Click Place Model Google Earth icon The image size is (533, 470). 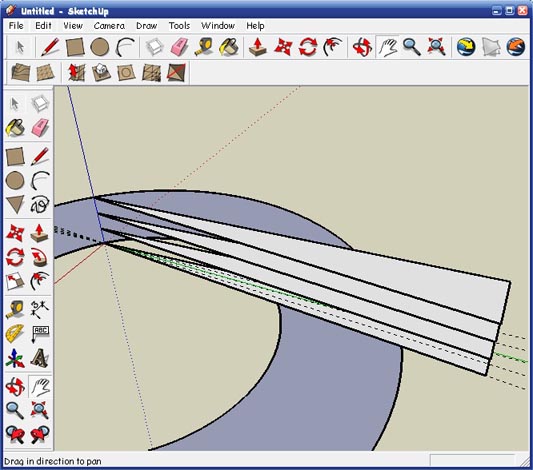tap(516, 47)
